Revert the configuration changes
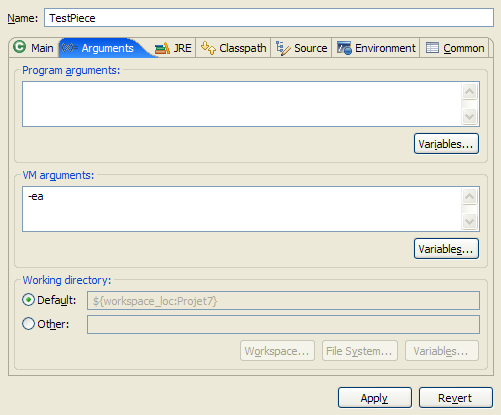 coord(456,398)
